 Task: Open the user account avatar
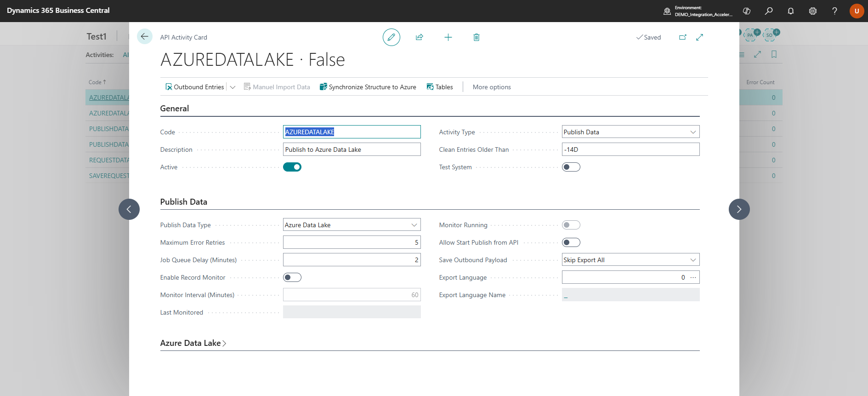click(857, 11)
